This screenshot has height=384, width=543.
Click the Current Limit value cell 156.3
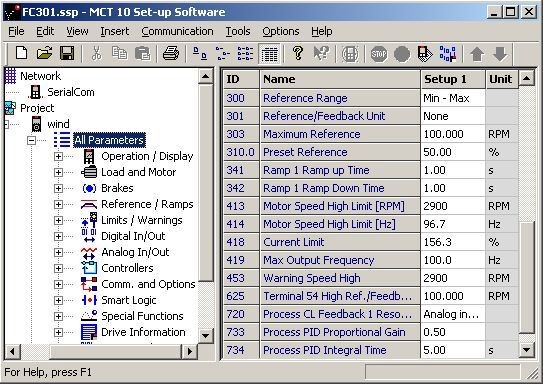453,242
